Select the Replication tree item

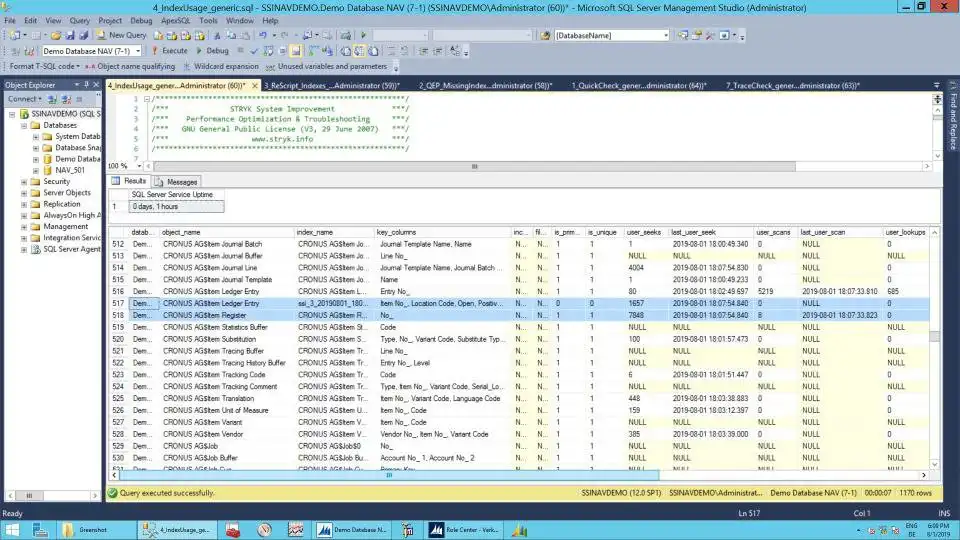pos(61,204)
